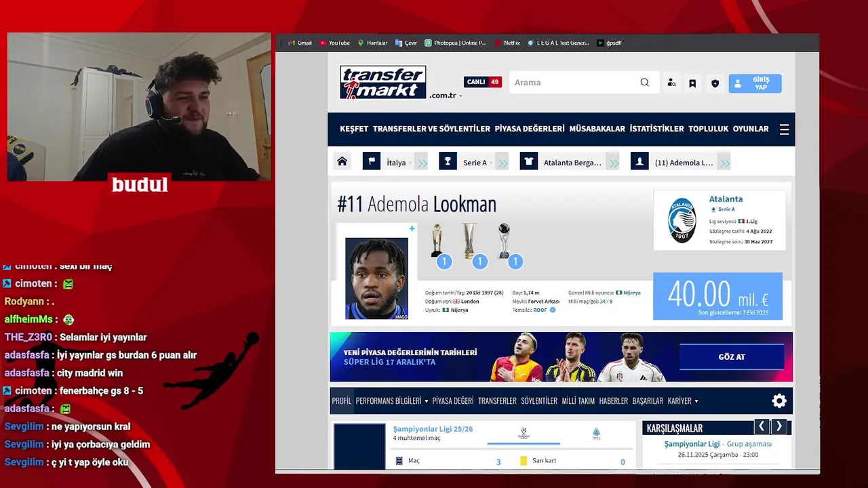Image resolution: width=868 pixels, height=488 pixels.
Task: Open the Photopea bookmark
Action: (456, 43)
